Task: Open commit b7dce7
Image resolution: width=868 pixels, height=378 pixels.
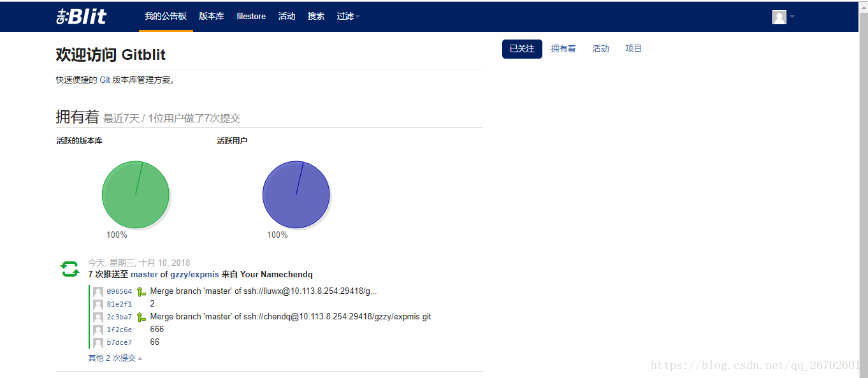Action: click(119, 342)
